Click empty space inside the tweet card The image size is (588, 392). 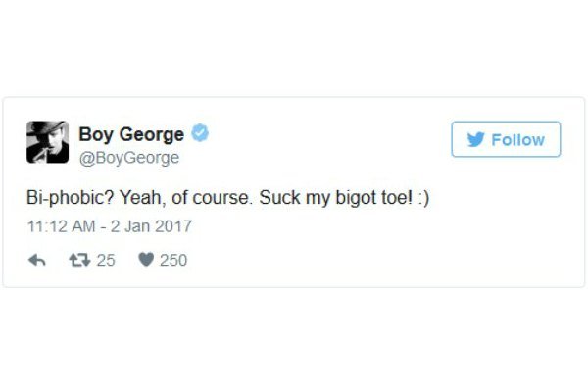click(392, 250)
